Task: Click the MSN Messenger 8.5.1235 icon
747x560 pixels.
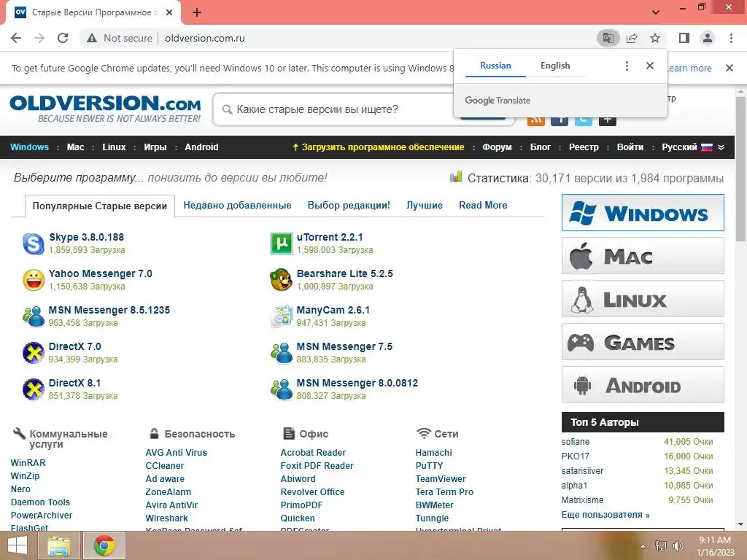Action: pos(34,316)
